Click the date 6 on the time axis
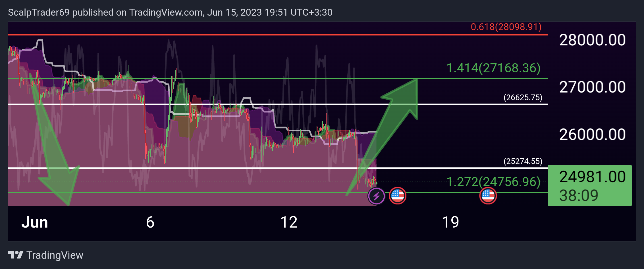Screen dimensions: 644x269 click(150, 222)
